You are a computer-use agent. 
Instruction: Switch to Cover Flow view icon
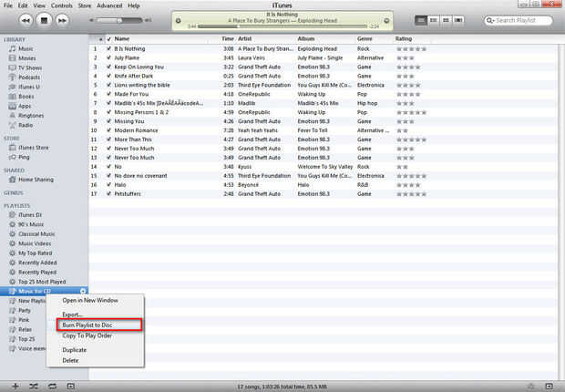[458, 20]
